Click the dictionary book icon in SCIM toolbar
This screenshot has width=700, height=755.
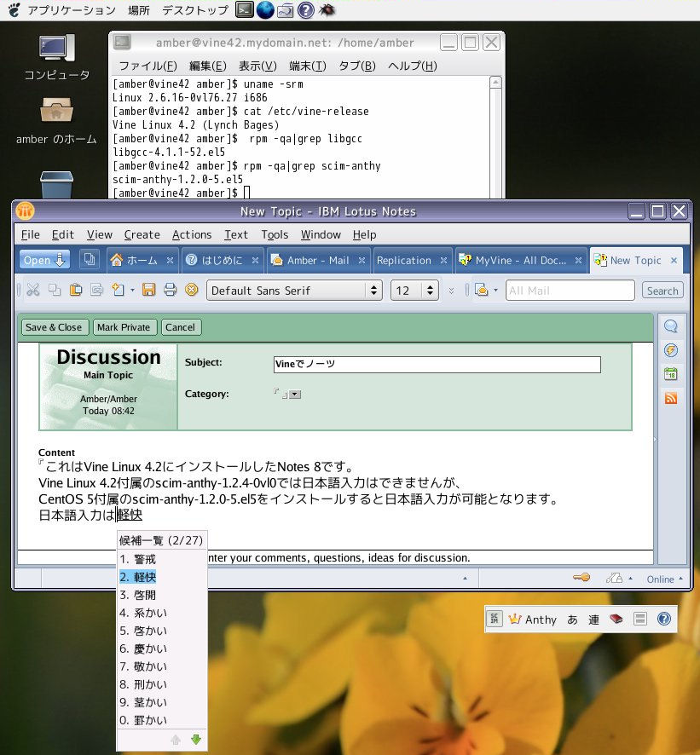click(616, 620)
